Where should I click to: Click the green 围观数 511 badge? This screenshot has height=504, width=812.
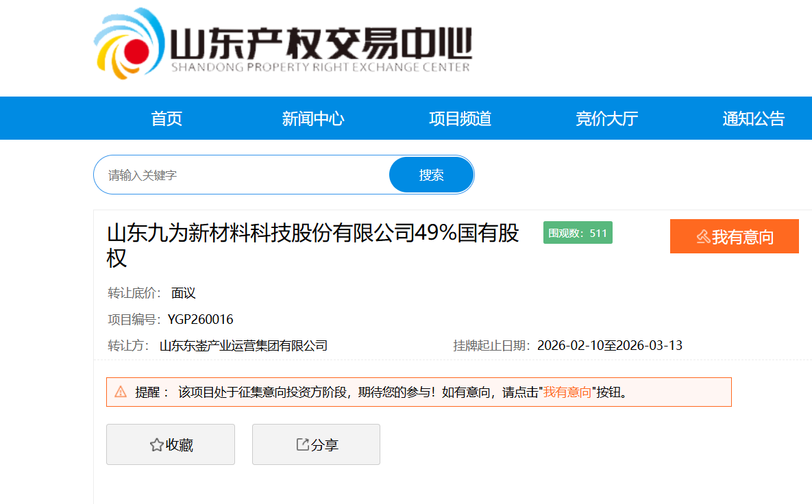(578, 233)
